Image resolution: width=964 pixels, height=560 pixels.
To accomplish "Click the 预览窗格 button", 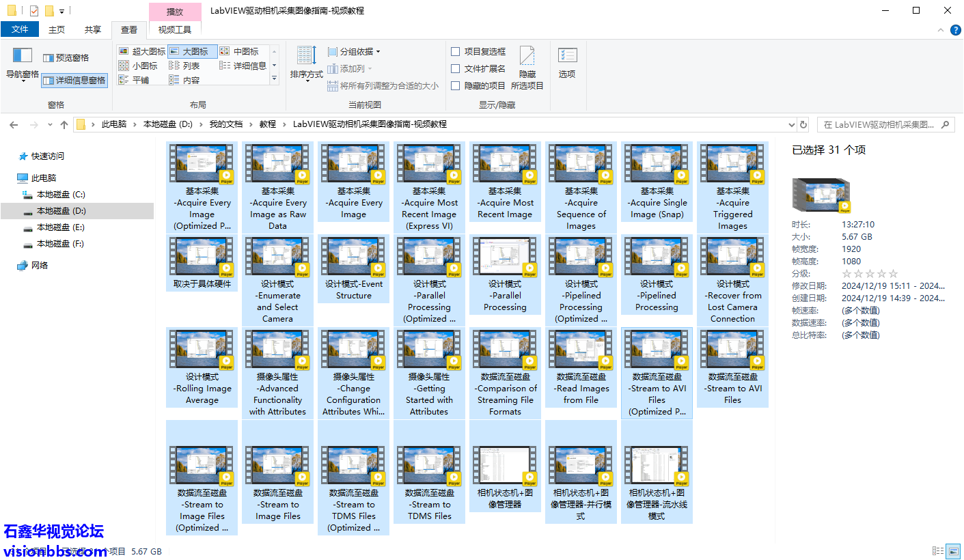I will pyautogui.click(x=66, y=58).
